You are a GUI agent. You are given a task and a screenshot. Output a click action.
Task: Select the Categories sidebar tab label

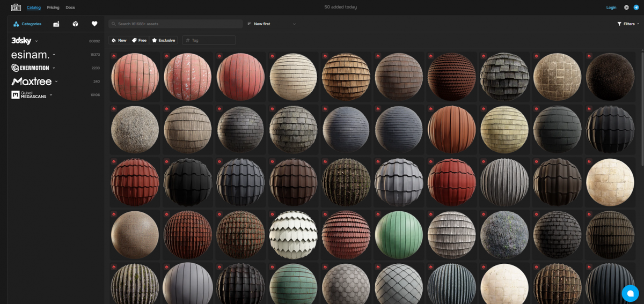click(x=32, y=24)
